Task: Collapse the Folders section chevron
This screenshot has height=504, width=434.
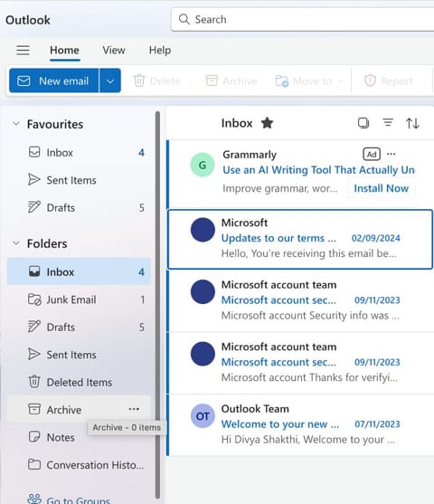Action: 16,243
